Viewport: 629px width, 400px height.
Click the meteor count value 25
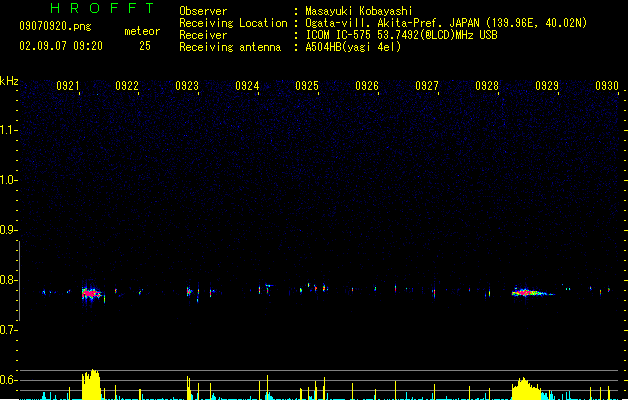145,46
